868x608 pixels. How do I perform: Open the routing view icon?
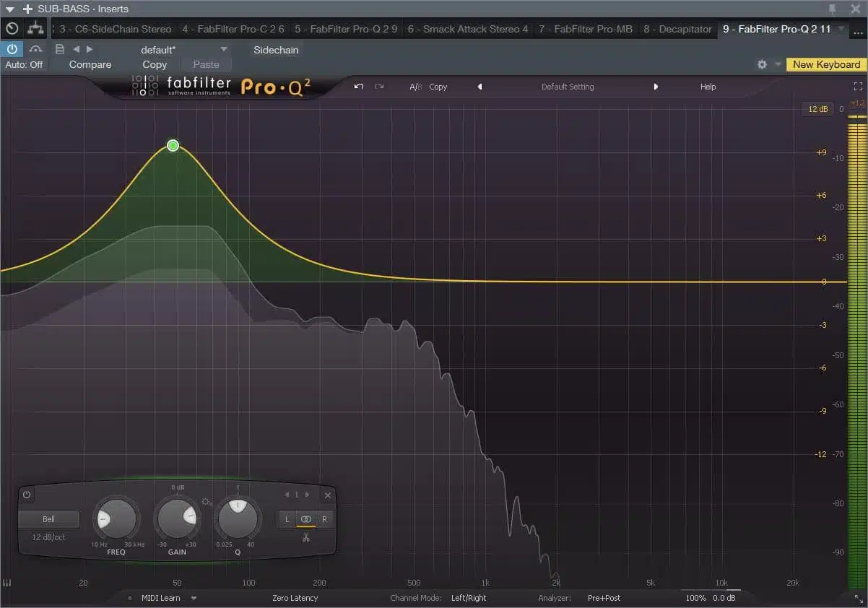point(35,29)
